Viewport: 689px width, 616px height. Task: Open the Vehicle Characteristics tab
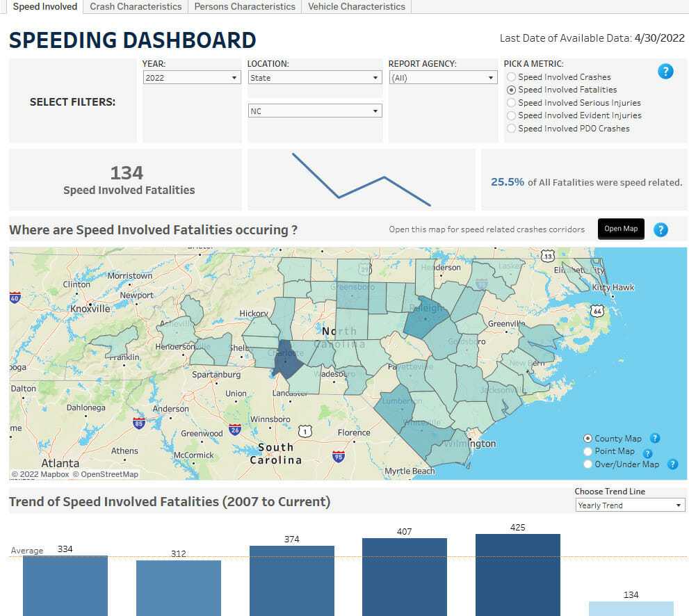[356, 7]
